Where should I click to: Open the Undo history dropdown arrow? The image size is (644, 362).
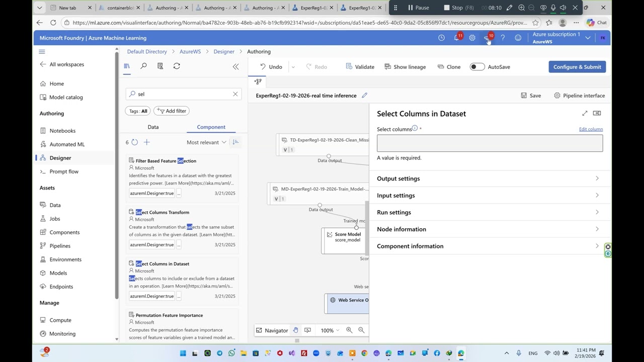pos(293,67)
